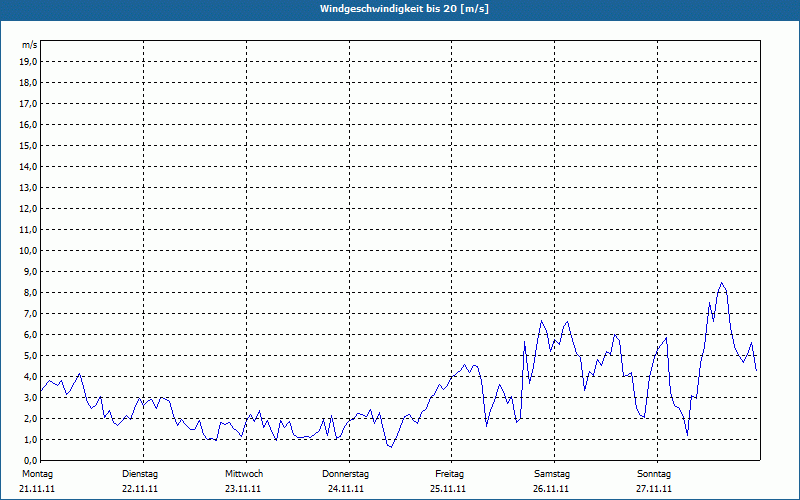800x500 pixels.
Task: Click the 'Donnerstag' day label
Action: point(345,474)
